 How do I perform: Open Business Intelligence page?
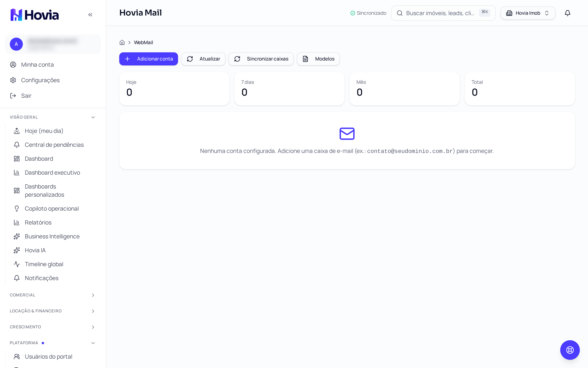point(55,236)
